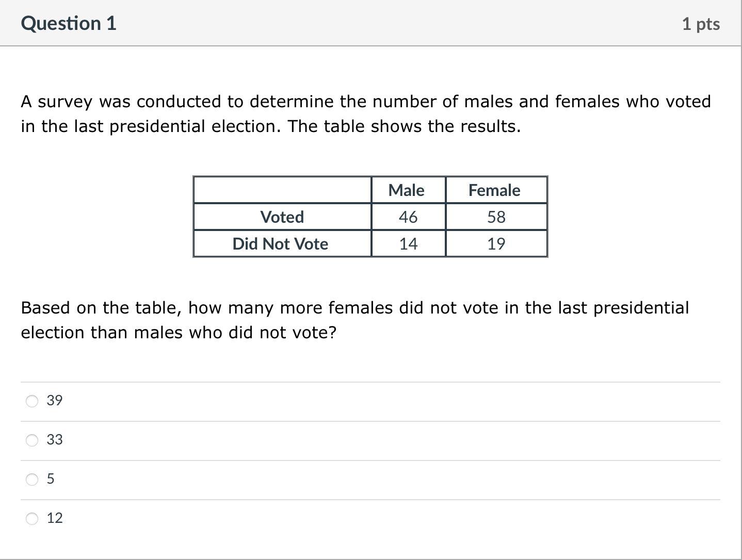Click the "Voted" row label
This screenshot has height=560, width=742.
[x=282, y=217]
